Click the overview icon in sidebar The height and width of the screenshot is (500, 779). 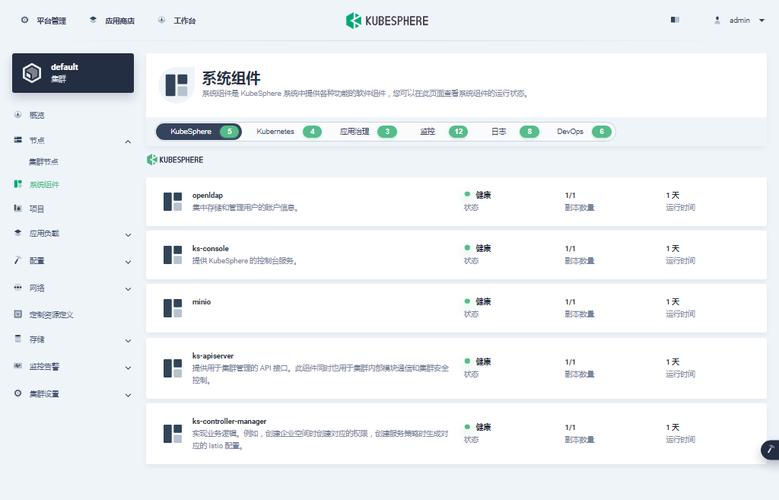click(x=18, y=115)
